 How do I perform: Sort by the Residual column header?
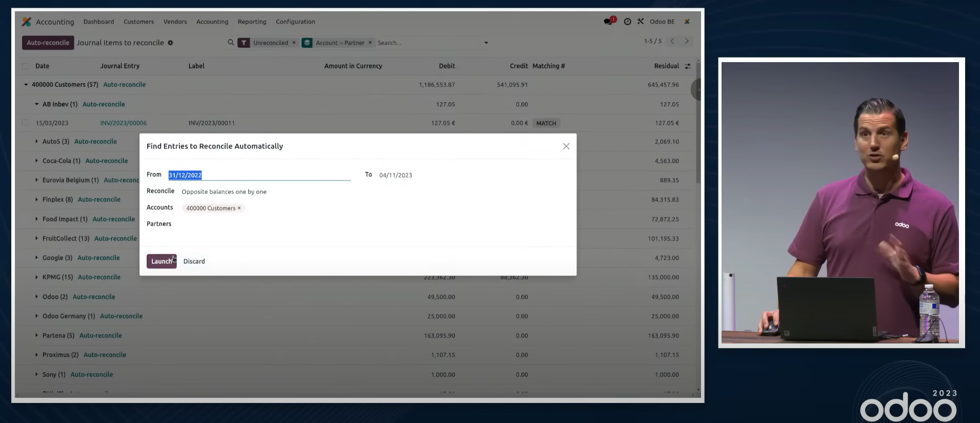pyautogui.click(x=666, y=66)
